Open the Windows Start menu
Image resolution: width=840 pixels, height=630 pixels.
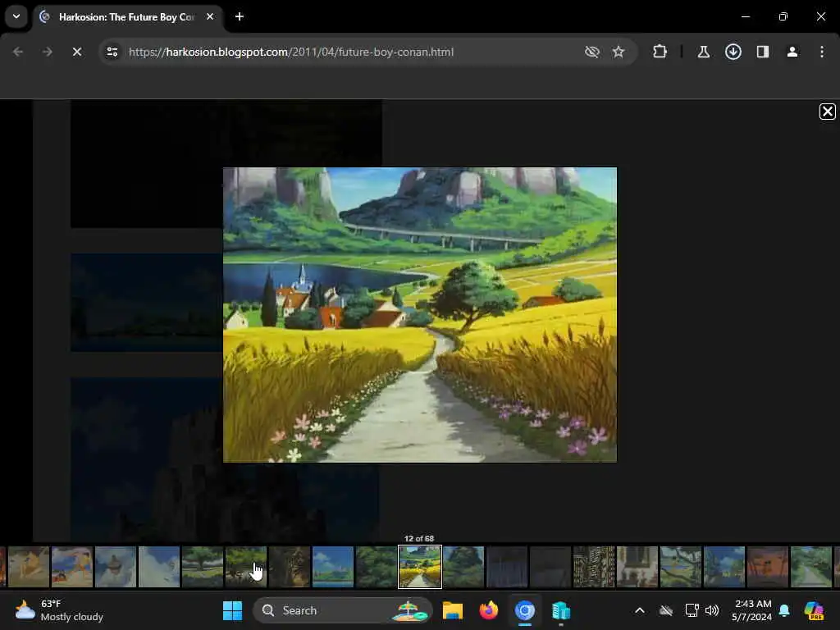click(232, 610)
